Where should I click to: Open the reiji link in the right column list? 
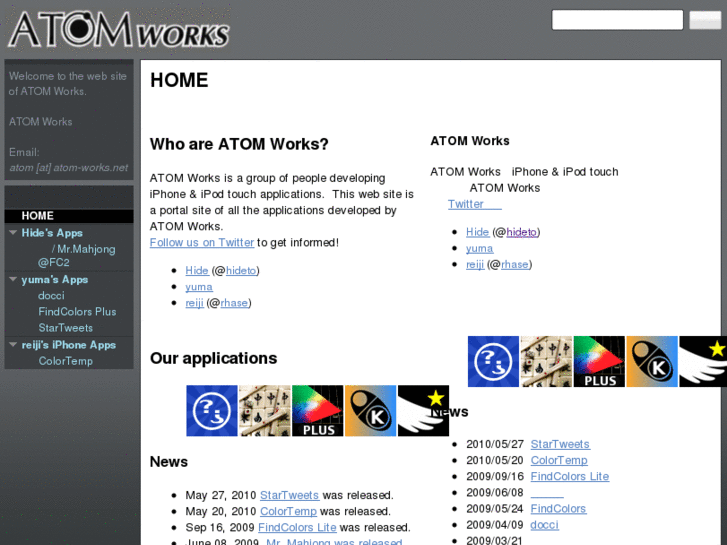475,264
